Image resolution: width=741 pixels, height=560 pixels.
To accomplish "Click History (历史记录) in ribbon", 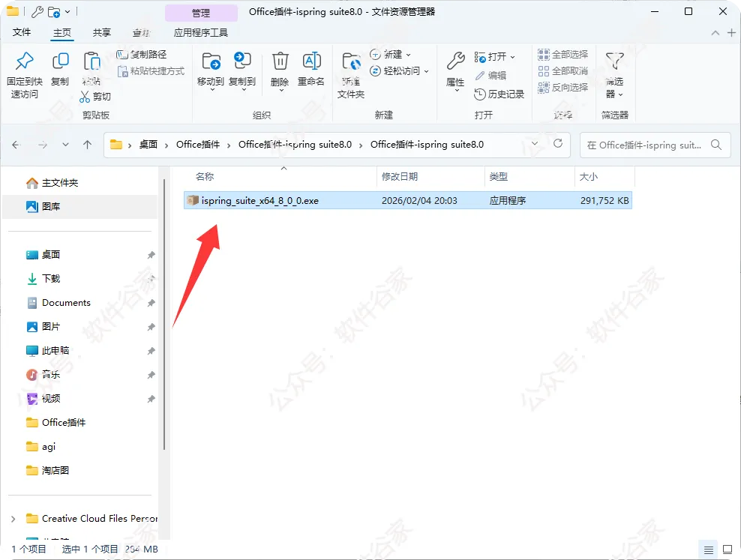I will point(499,94).
